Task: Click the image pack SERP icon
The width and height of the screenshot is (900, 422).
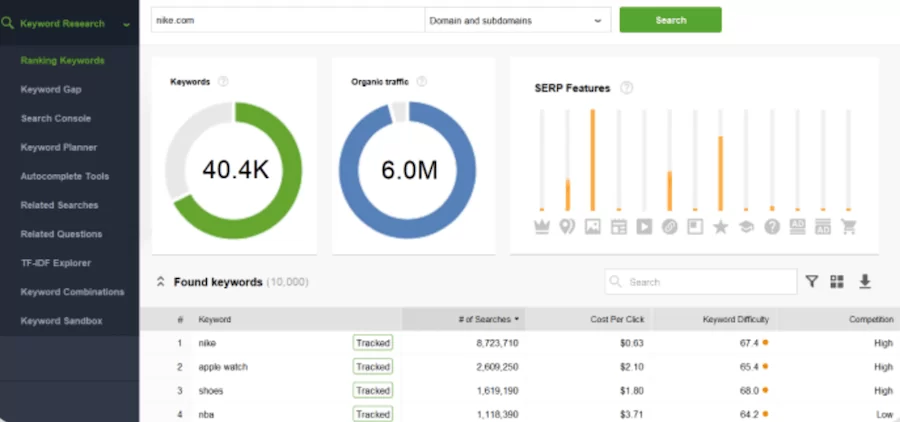Action: [592, 227]
